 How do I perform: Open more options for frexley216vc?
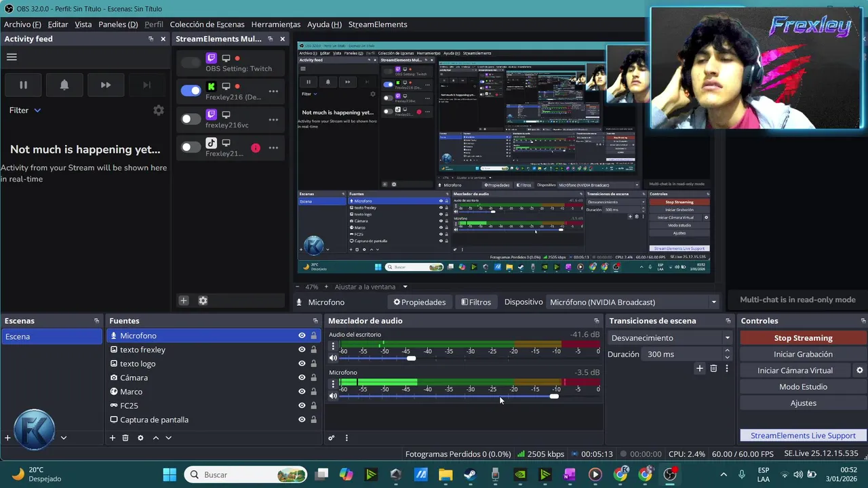[x=273, y=119]
